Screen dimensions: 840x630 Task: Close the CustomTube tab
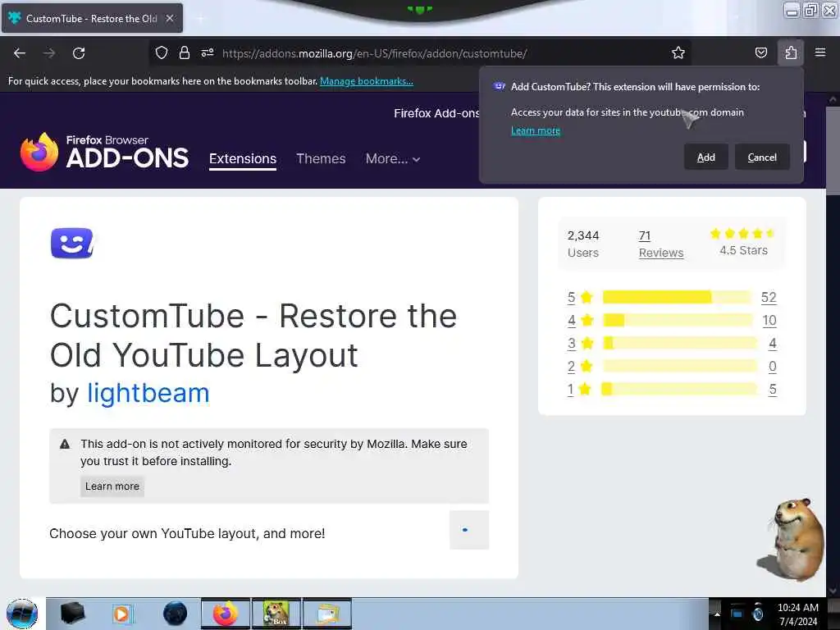click(170, 18)
